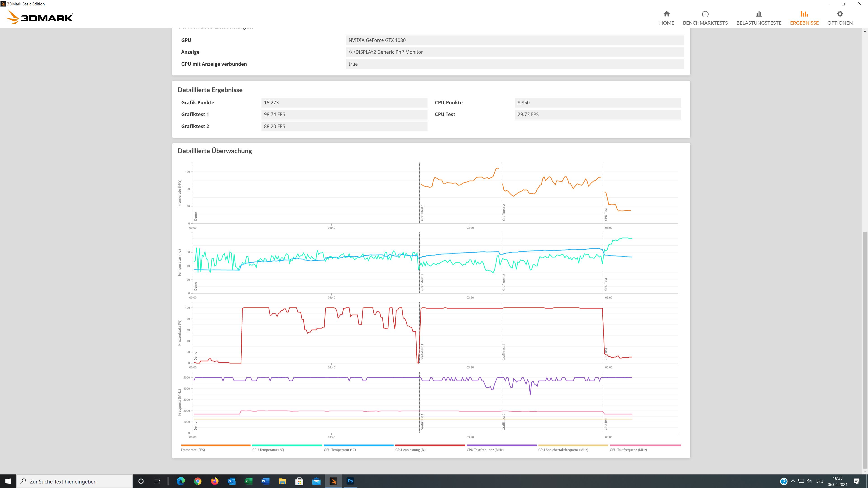This screenshot has height=488, width=868.
Task: Open Photoshop from the taskbar
Action: [x=350, y=481]
